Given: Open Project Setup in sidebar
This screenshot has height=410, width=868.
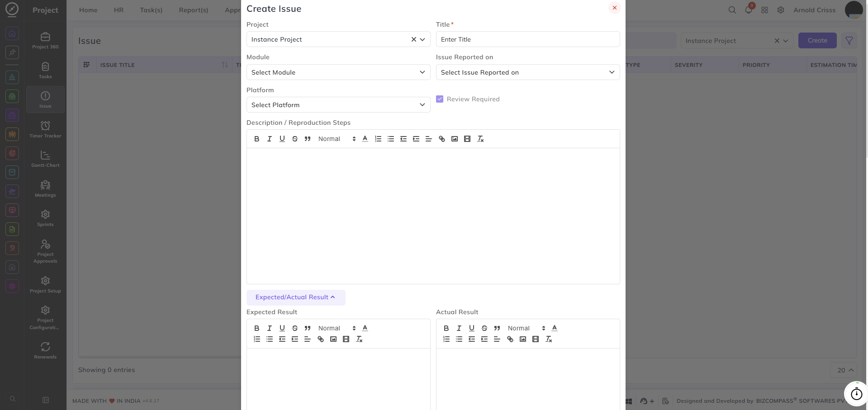Looking at the screenshot, I should pyautogui.click(x=45, y=285).
